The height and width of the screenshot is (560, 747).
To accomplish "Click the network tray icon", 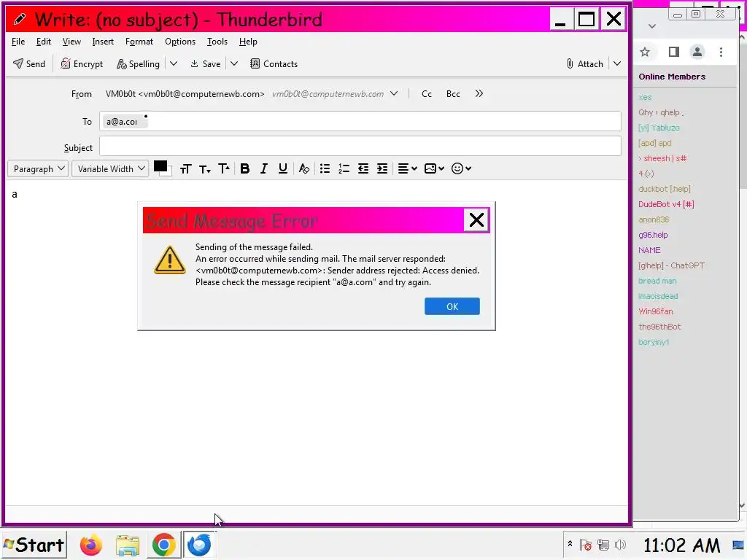I will [603, 545].
